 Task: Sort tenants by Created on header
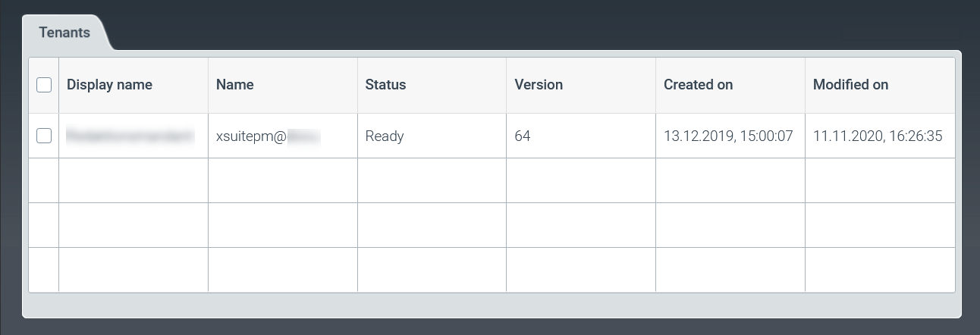tap(698, 85)
